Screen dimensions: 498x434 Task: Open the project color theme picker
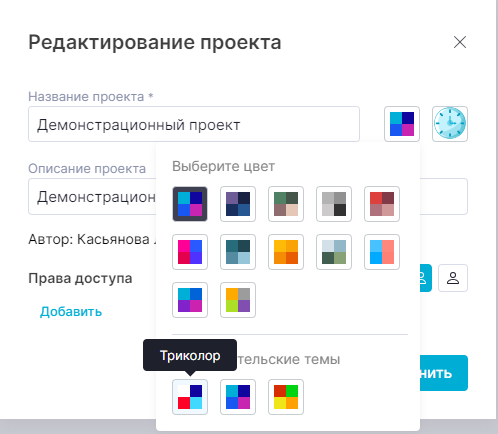(402, 124)
